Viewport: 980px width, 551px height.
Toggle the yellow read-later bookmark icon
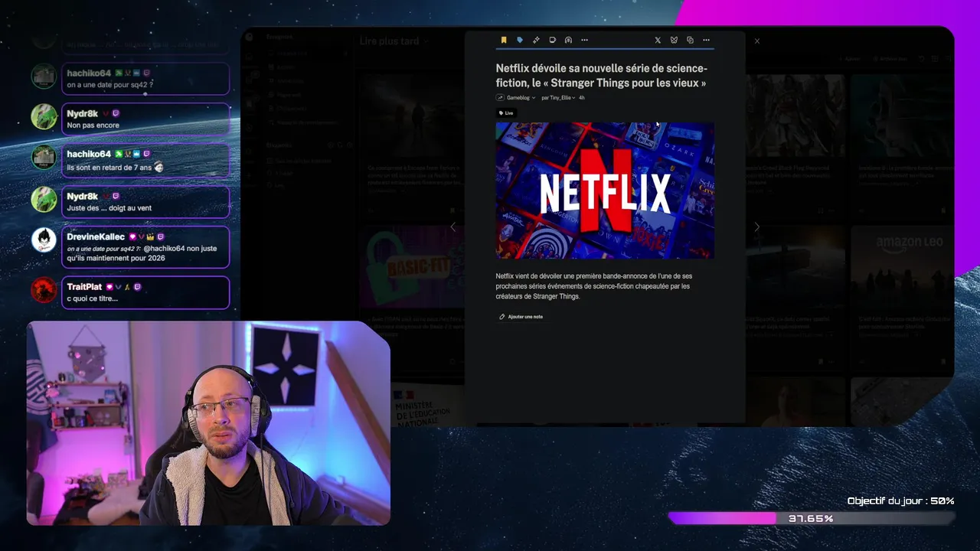(504, 40)
